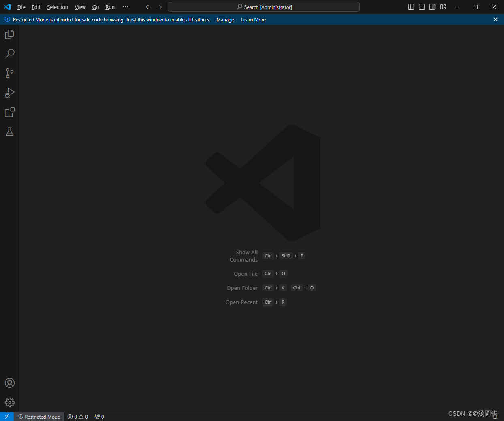Click the Search [Administrator] command center box

pos(264,7)
